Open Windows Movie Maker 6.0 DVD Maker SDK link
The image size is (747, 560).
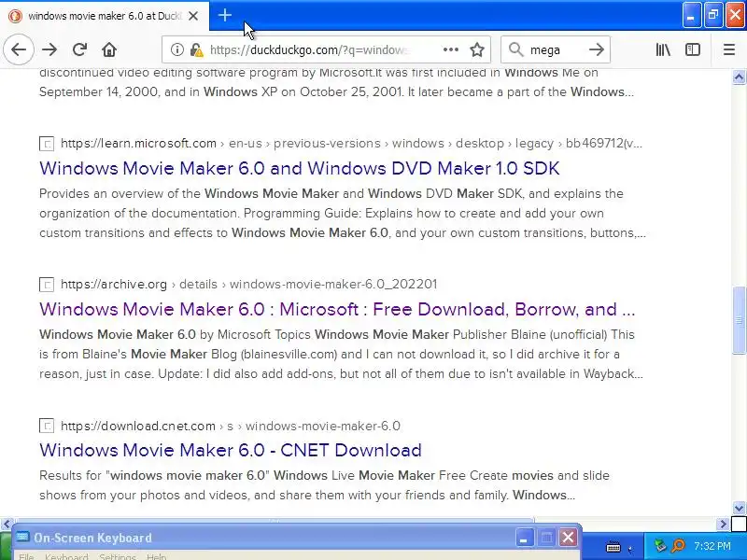(x=299, y=168)
